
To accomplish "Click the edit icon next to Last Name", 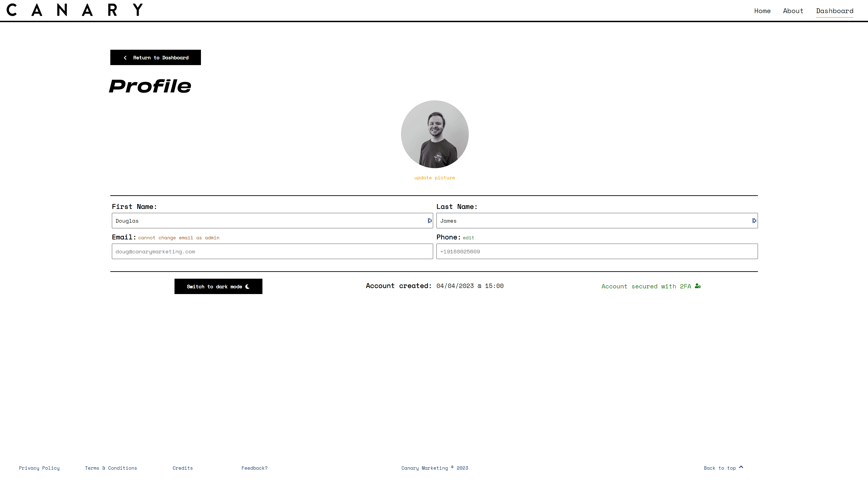I will (x=752, y=220).
